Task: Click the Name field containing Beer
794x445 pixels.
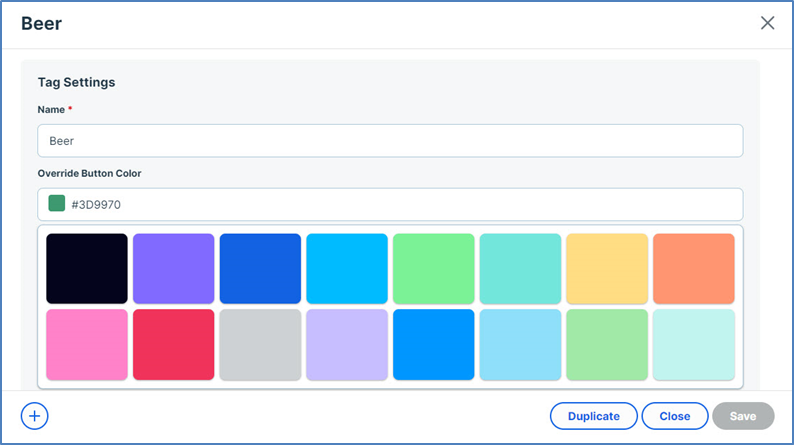Action: click(x=390, y=141)
